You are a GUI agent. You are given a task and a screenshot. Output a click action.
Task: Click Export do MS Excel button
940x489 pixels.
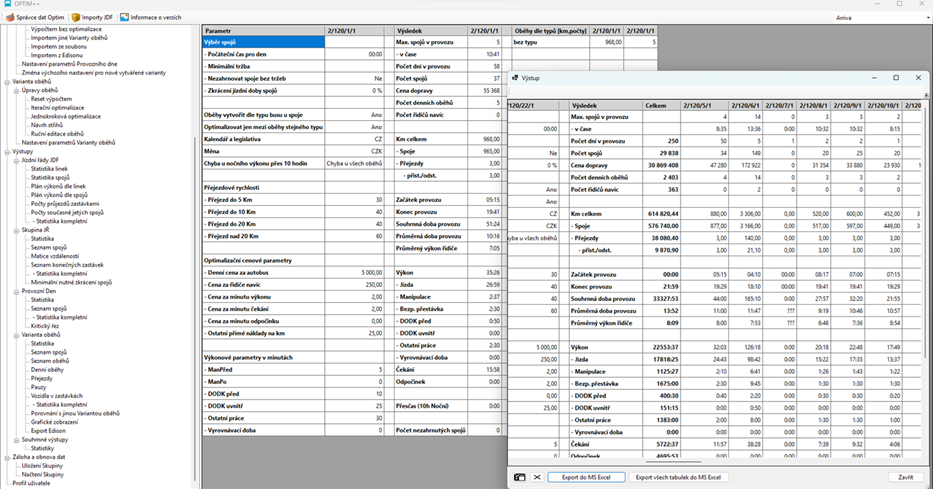click(x=586, y=477)
